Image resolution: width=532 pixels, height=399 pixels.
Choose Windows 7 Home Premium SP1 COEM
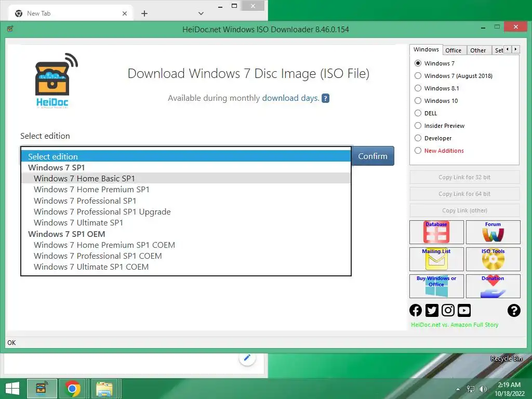186,245
